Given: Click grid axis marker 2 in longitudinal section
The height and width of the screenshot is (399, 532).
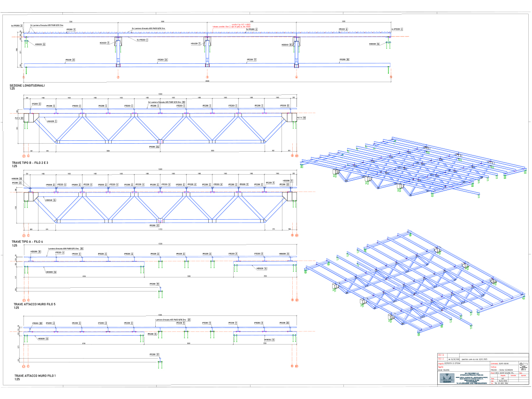Looking at the screenshot, I should 118,77.
